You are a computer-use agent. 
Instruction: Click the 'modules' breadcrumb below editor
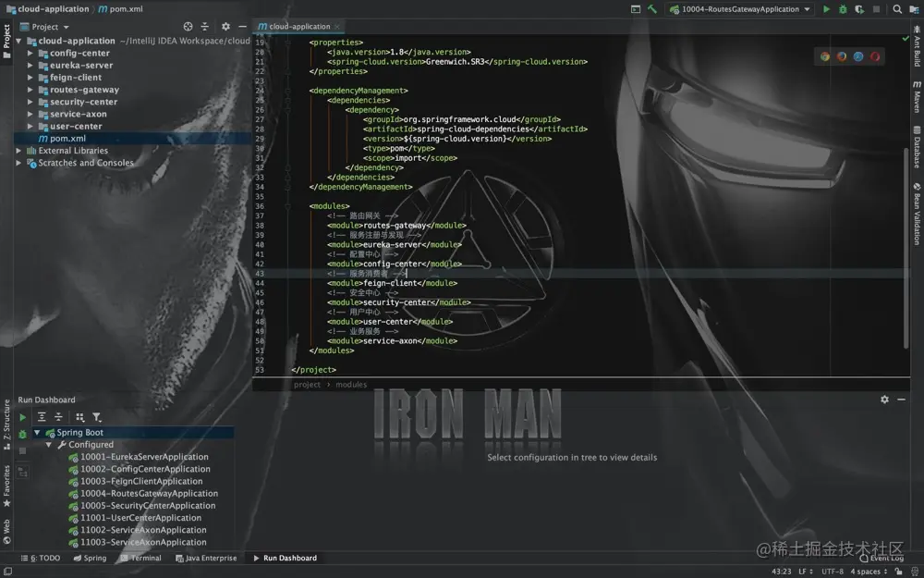coord(351,385)
